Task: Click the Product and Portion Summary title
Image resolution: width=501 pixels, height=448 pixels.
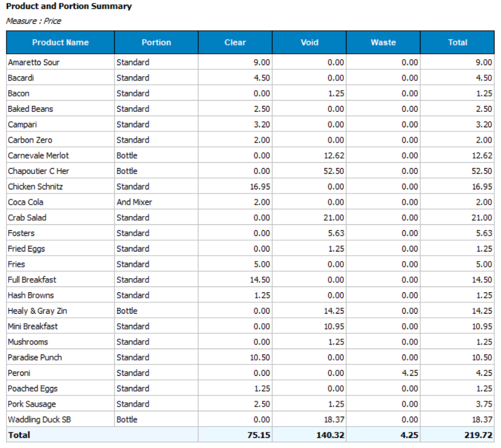Action: tap(69, 7)
